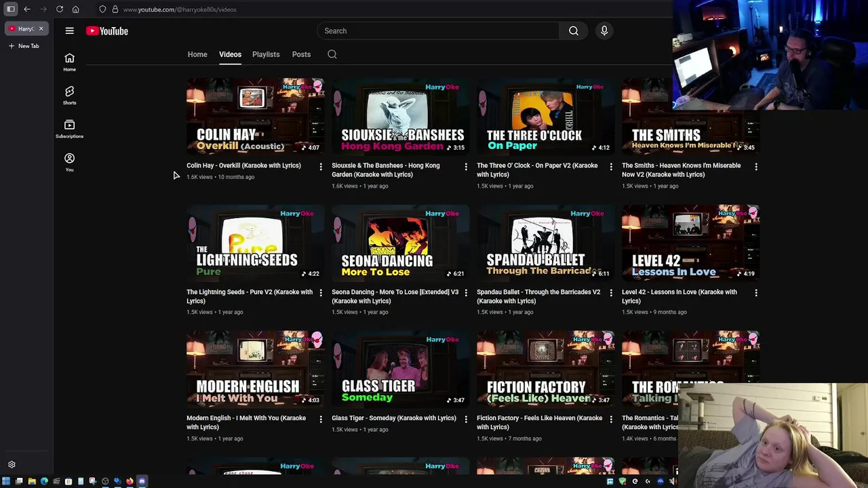This screenshot has width=868, height=488.
Task: Play the Seona Dancing thumbnail
Action: click(x=400, y=243)
